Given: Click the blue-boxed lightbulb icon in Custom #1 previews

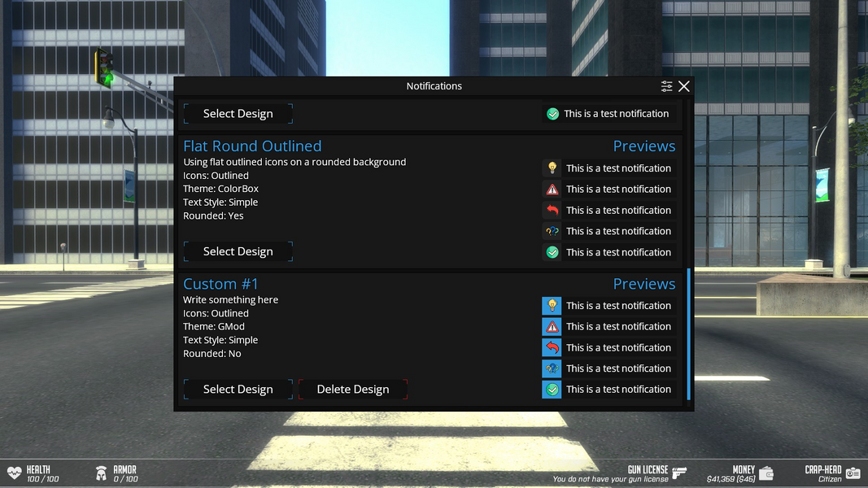Looking at the screenshot, I should [x=552, y=306].
